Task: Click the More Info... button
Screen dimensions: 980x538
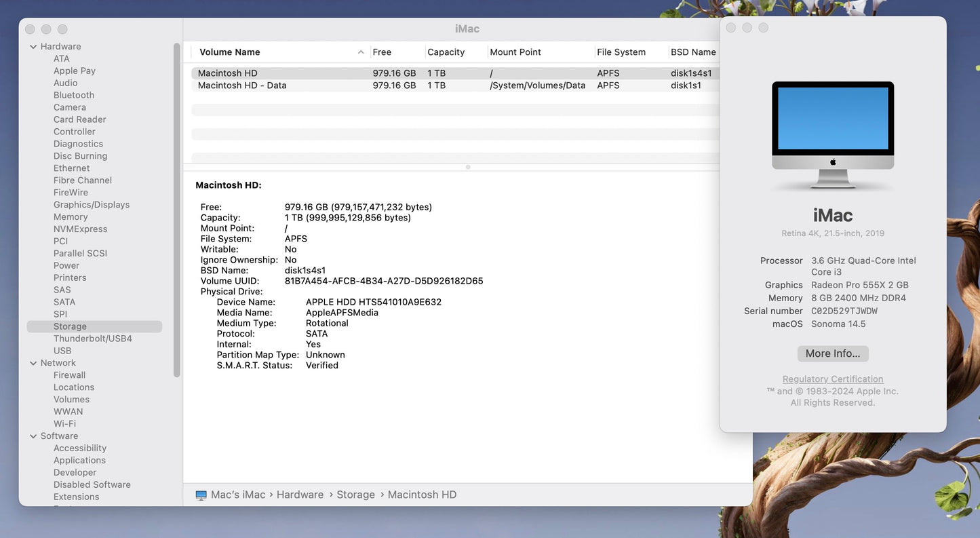Action: (x=832, y=353)
